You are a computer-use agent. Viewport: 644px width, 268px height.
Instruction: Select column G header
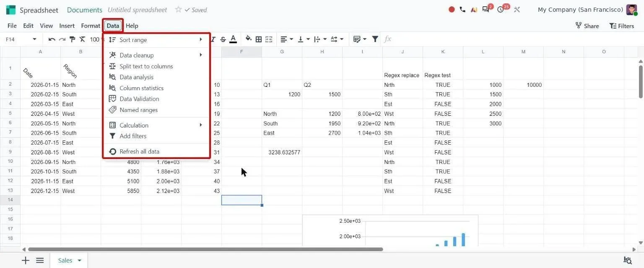point(282,52)
